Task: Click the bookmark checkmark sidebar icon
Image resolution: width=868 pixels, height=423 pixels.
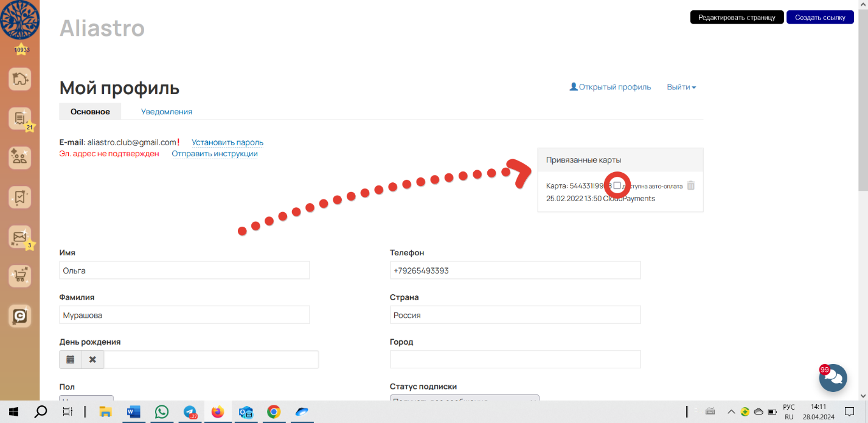Action: pyautogui.click(x=19, y=197)
